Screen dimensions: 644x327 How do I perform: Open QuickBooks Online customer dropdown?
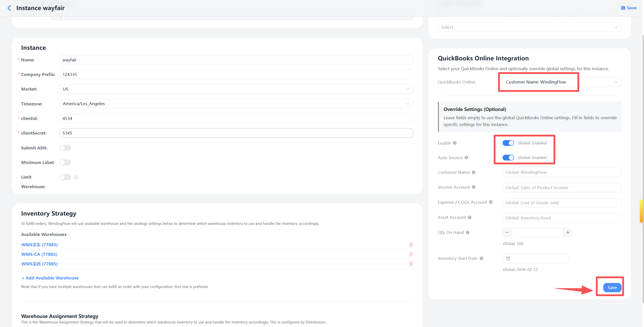pyautogui.click(x=561, y=82)
